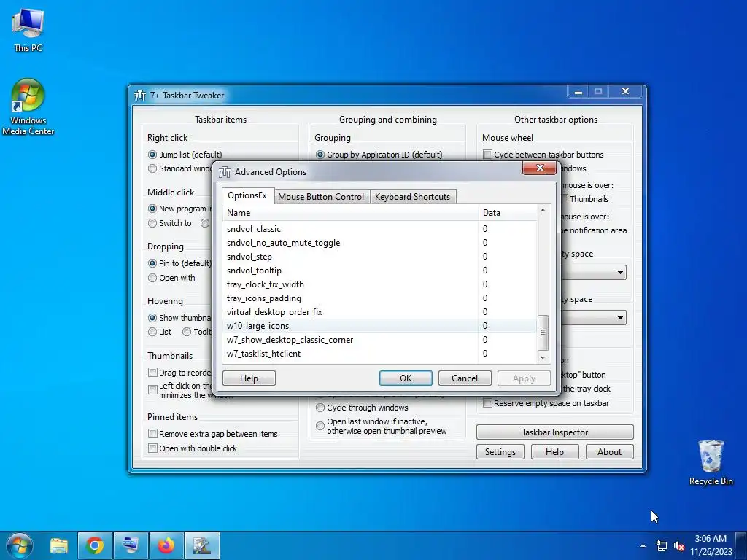The height and width of the screenshot is (560, 747).
Task: Select the tray_clock_fix_width row
Action: (x=380, y=284)
